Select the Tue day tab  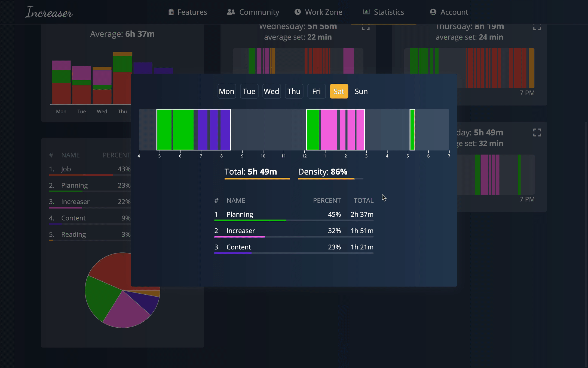click(249, 91)
